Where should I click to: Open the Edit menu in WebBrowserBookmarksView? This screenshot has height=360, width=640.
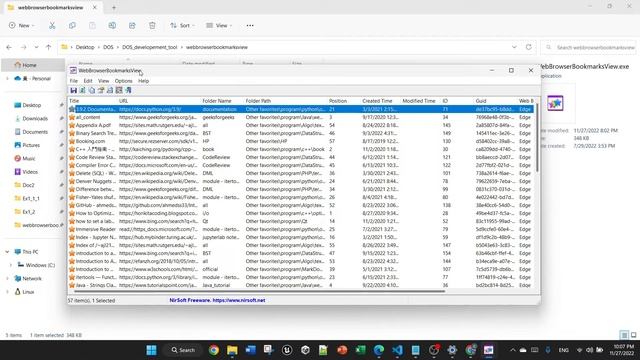coord(88,81)
